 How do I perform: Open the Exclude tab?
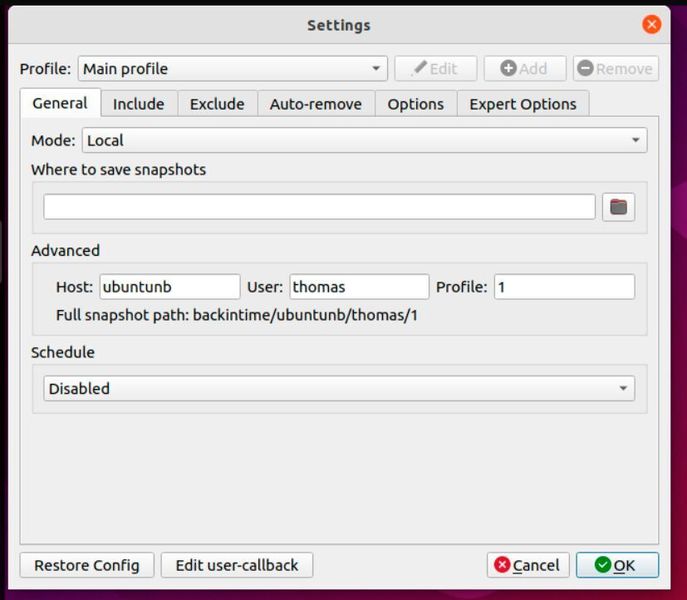(217, 104)
